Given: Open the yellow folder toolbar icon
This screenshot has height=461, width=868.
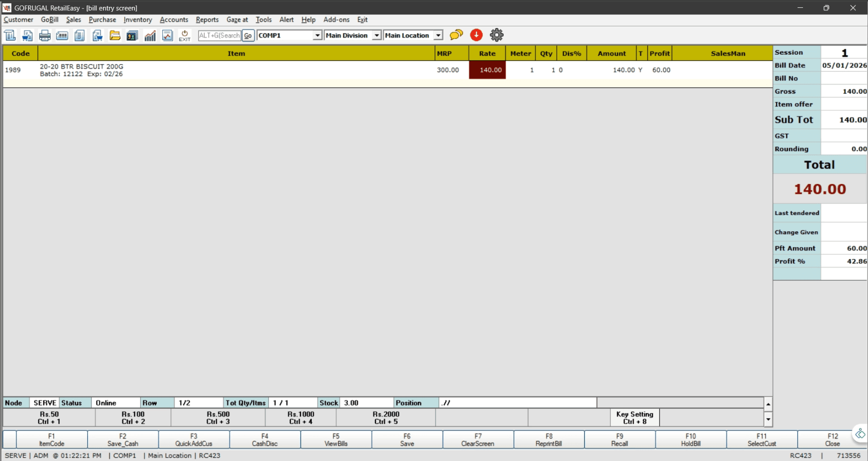Looking at the screenshot, I should tap(115, 35).
